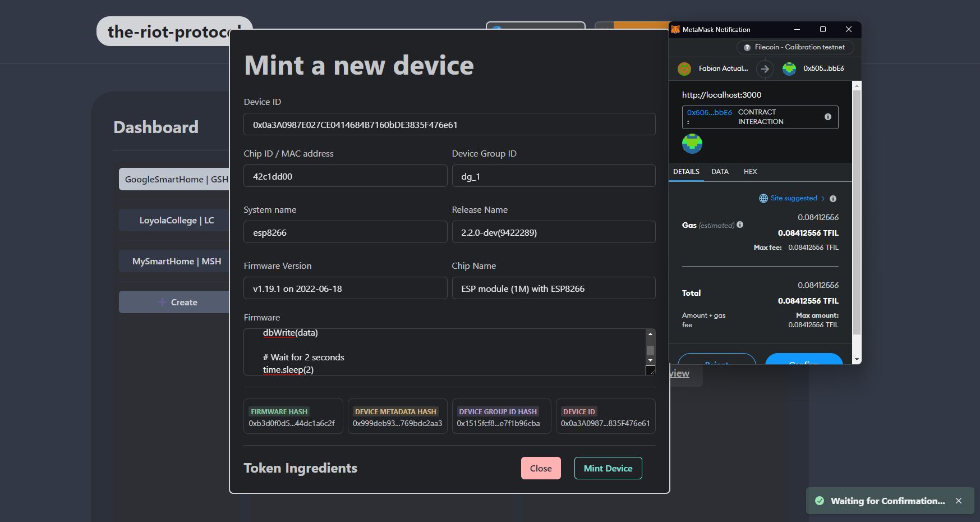Click Fabian Actual's account avatar
980x522 pixels.
(684, 68)
